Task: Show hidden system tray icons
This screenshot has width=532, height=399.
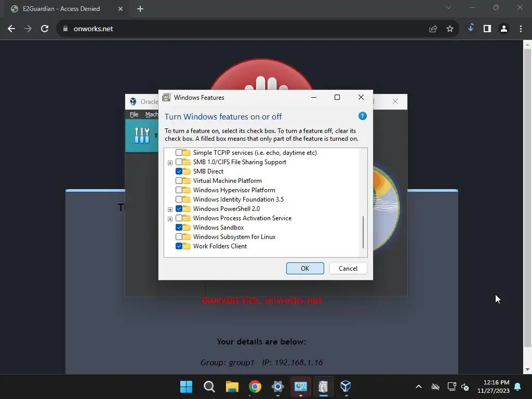Action: pyautogui.click(x=419, y=387)
